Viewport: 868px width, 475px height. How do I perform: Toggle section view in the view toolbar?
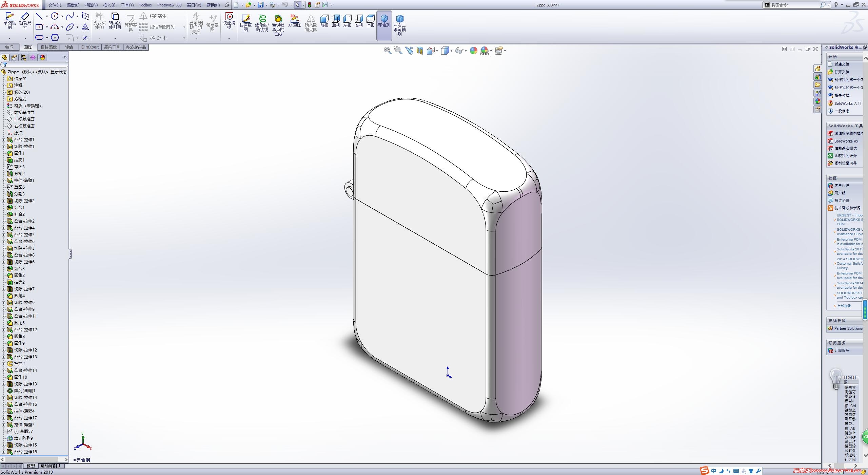pyautogui.click(x=420, y=51)
